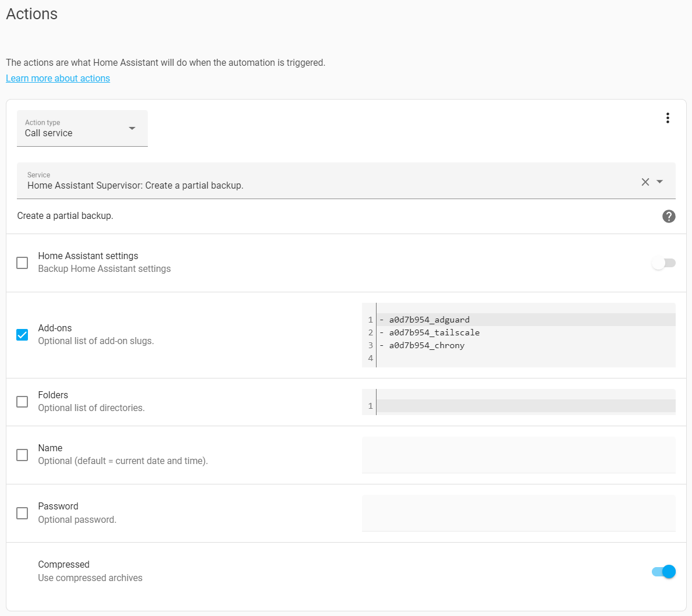
Task: Click the 'Optional list of add-on slugs.' text
Action: click(96, 341)
